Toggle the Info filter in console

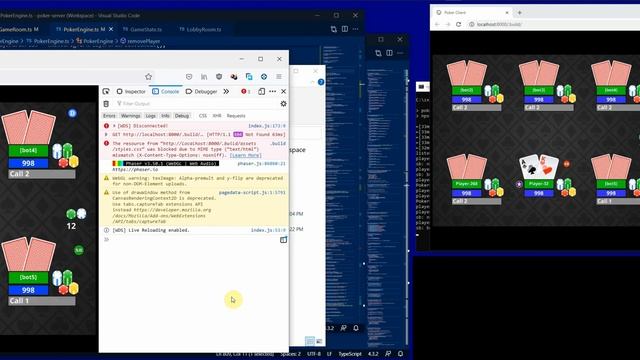tap(165, 116)
